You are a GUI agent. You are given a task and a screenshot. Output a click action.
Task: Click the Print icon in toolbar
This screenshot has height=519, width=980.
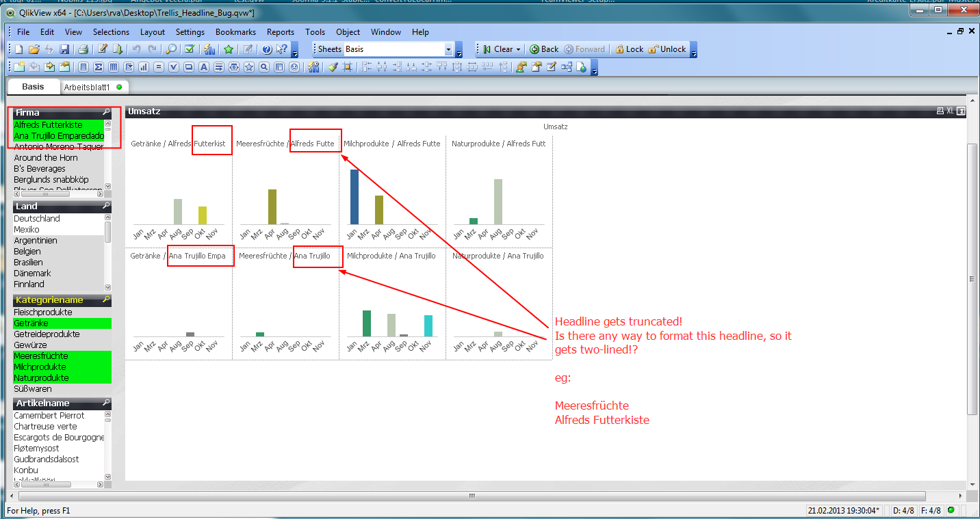[x=83, y=49]
